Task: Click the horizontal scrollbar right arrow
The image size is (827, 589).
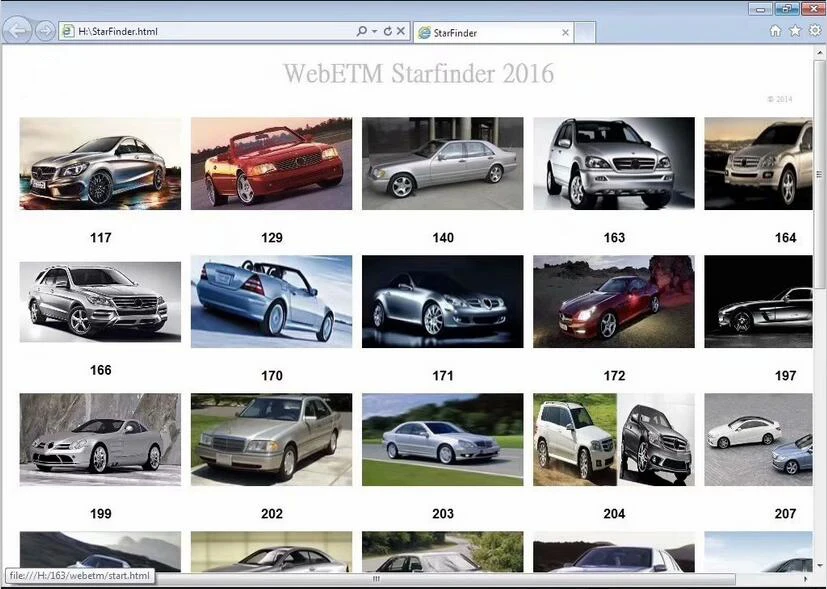Action: tap(805, 578)
